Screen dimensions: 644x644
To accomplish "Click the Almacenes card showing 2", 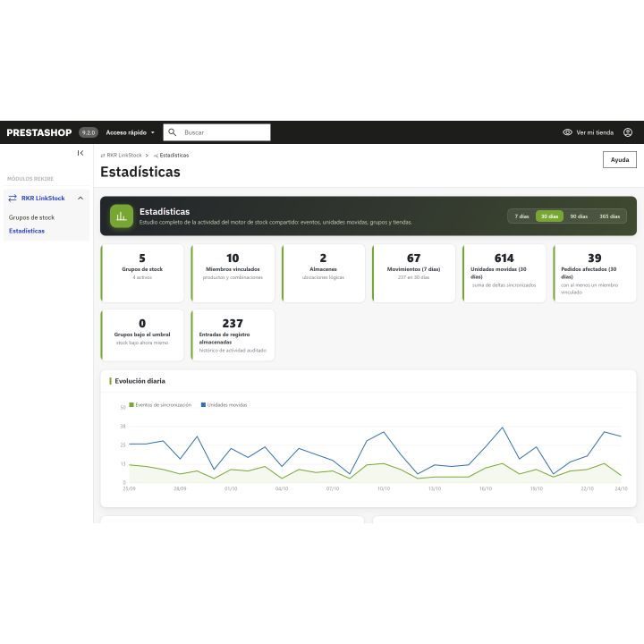I will (323, 273).
